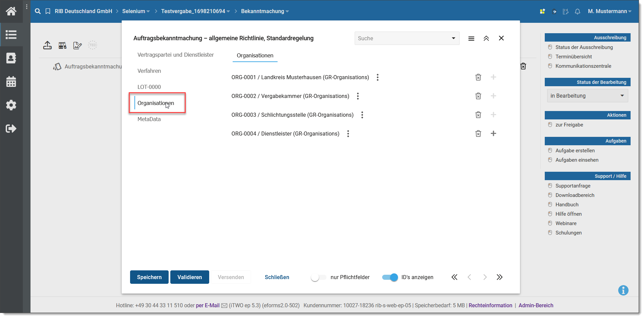Open options menu for ORG-0003
This screenshot has width=644, height=318.
coord(362,115)
